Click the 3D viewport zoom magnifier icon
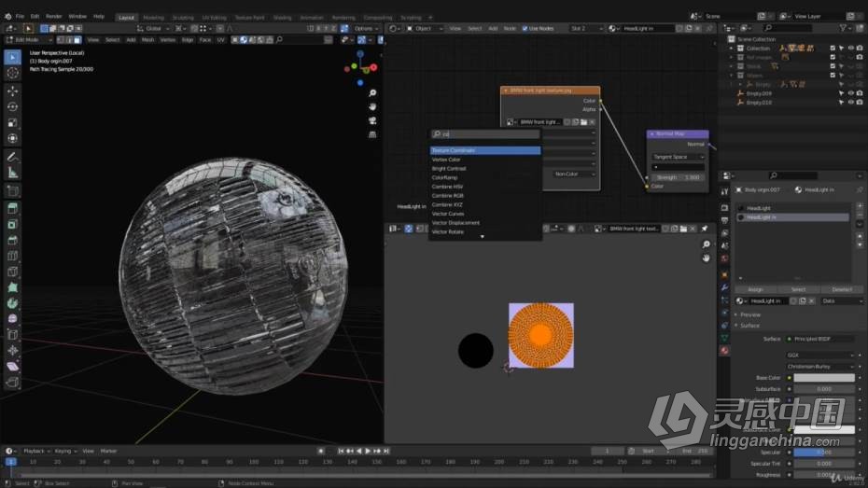The width and height of the screenshot is (868, 488). [x=372, y=93]
